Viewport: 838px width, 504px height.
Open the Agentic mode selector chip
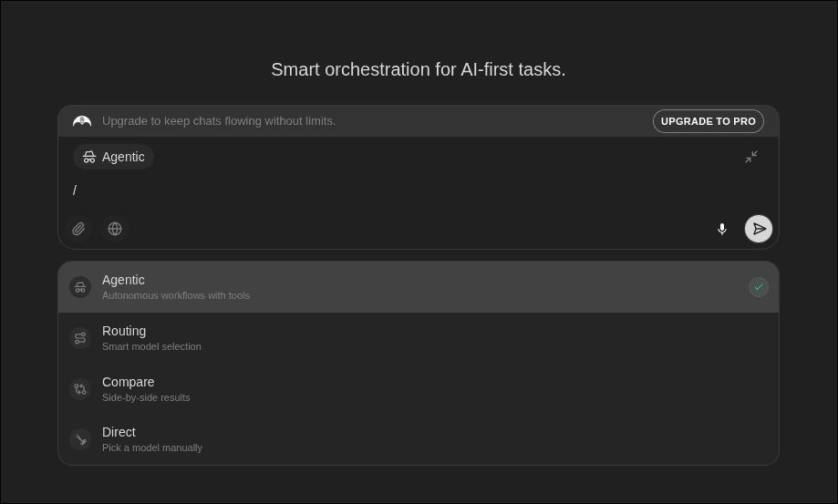coord(114,157)
